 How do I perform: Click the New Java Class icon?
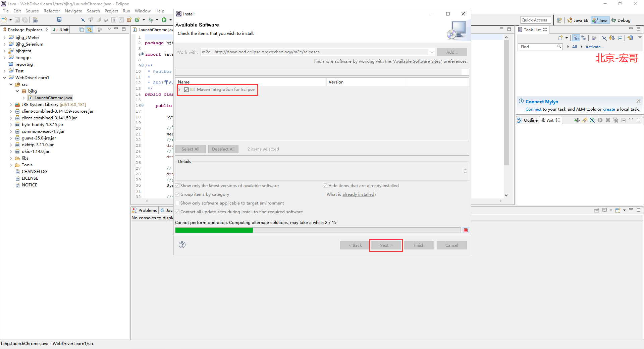pos(137,20)
